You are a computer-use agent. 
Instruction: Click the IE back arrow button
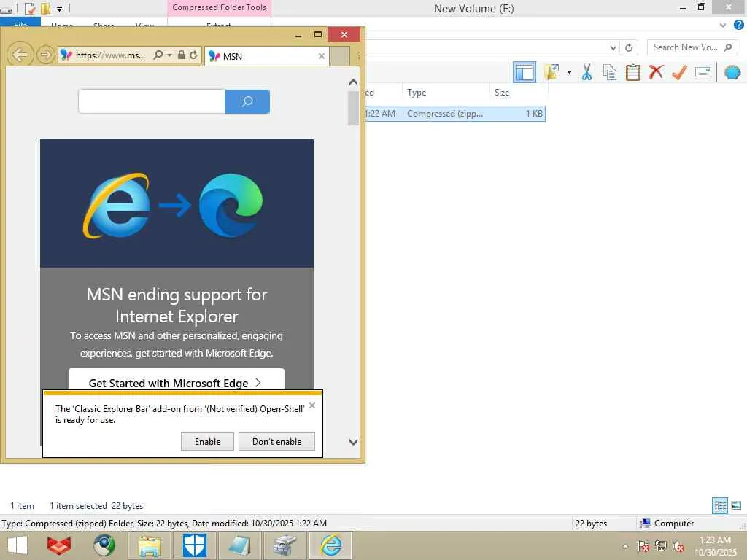click(x=20, y=55)
